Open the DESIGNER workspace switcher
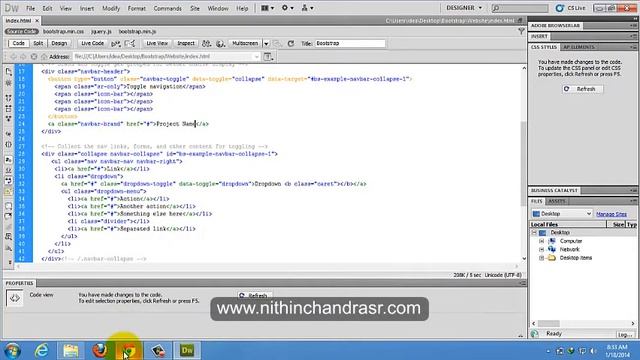This screenshot has height=360, width=640. click(464, 8)
